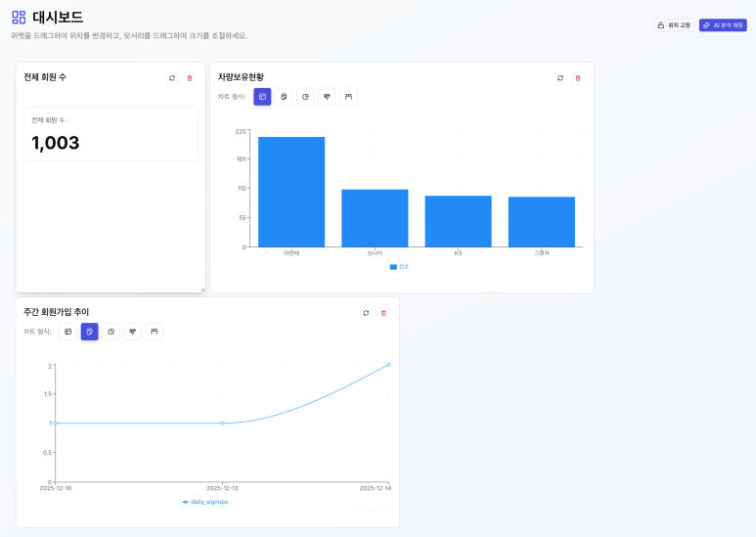This screenshot has height=537, width=756.
Task: Click the daily_signups legend entry
Action: (x=205, y=502)
